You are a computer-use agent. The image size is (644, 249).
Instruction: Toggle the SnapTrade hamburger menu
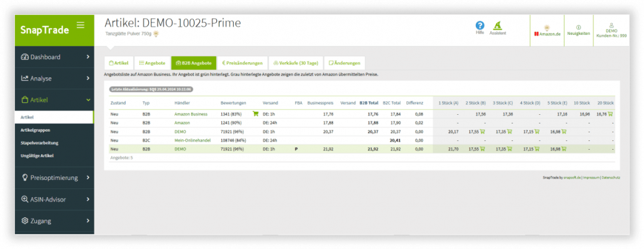(x=81, y=25)
